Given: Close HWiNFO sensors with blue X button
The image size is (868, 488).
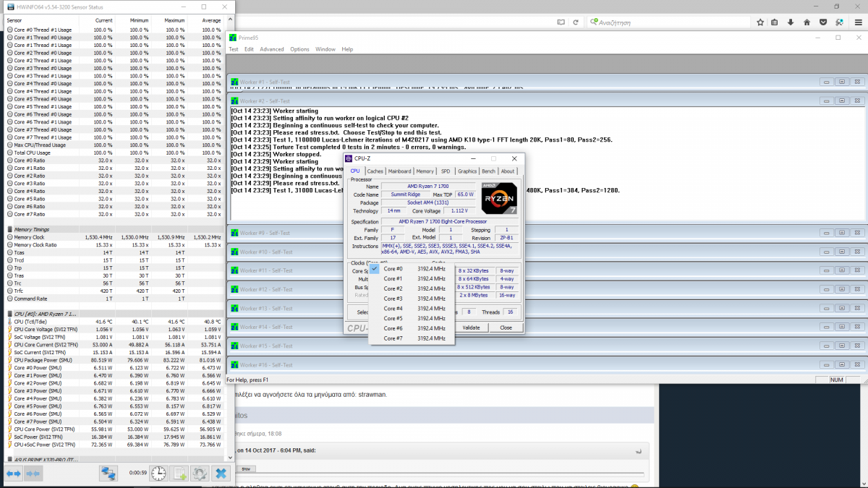Looking at the screenshot, I should click(x=221, y=473).
